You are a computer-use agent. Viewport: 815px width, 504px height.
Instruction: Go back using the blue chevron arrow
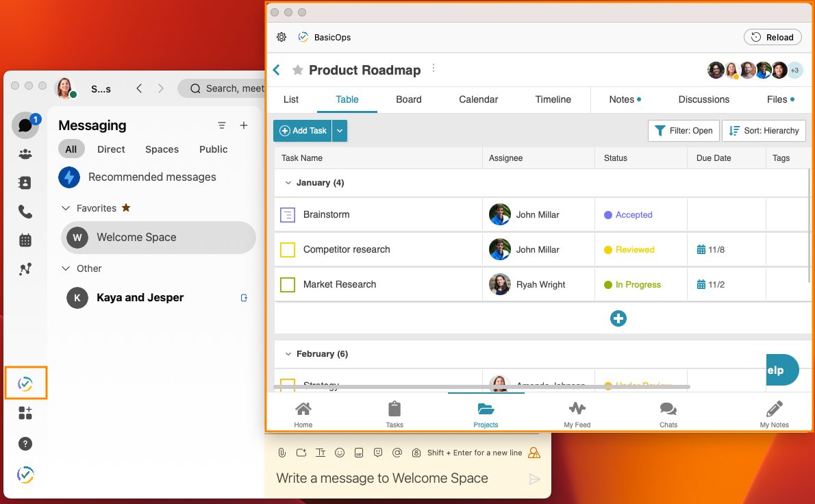point(277,70)
